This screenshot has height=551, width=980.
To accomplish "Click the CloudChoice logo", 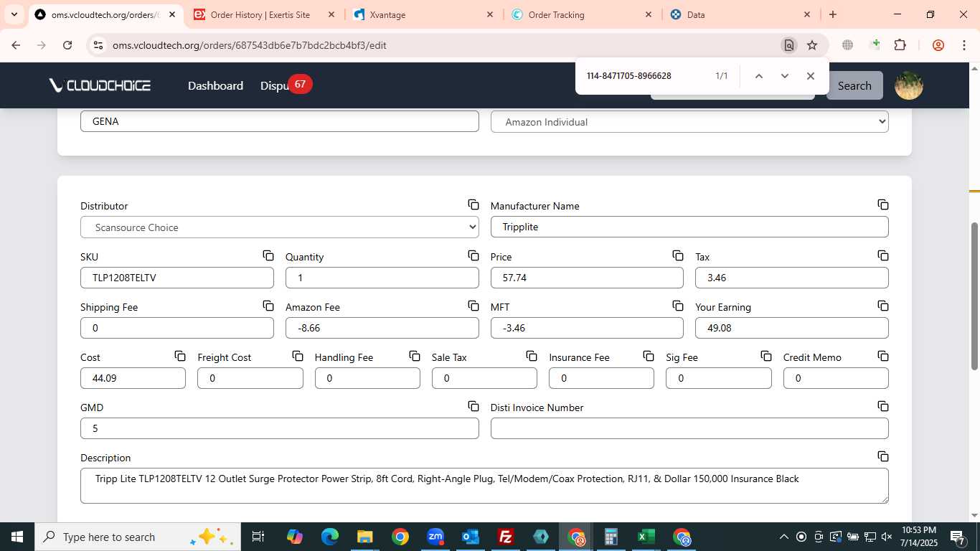I will click(x=100, y=85).
